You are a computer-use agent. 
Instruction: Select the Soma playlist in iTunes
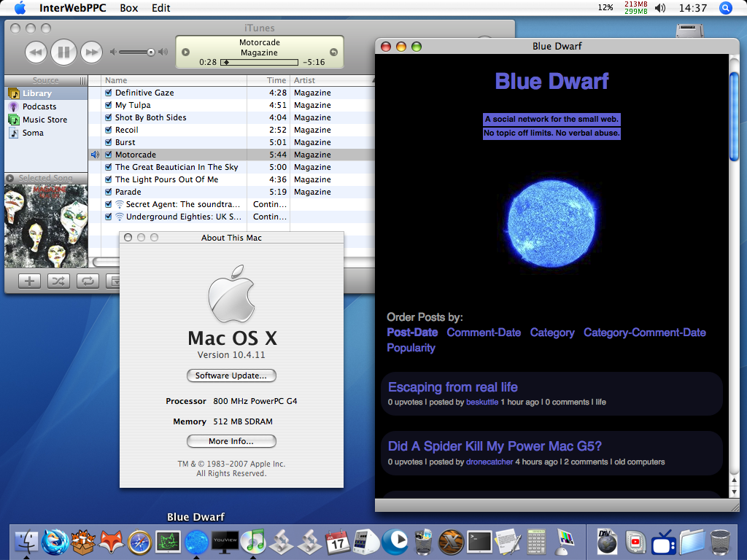tap(33, 133)
